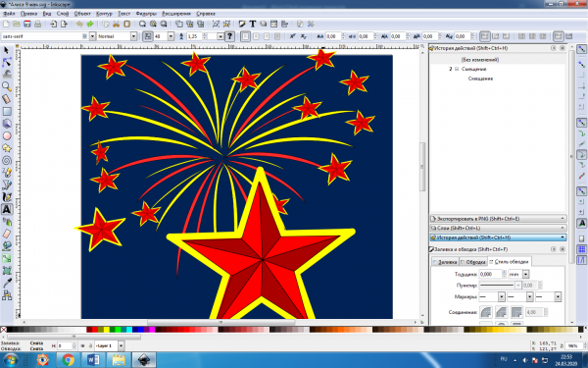Click the no-color X swatch
Viewport: 588px width, 368px height.
pos(3,330)
